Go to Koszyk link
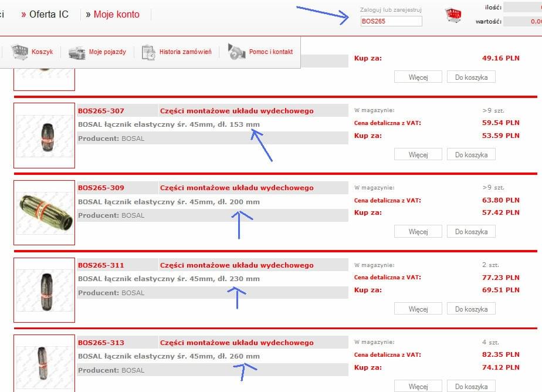The image size is (542, 392). click(x=42, y=52)
